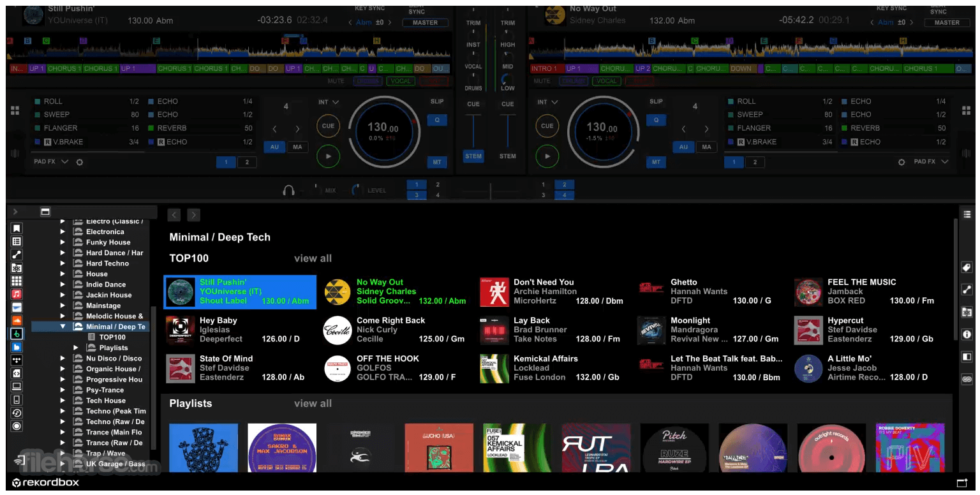Image resolution: width=980 pixels, height=495 pixels.
Task: Open the blue Beatsource icon in the sidebar
Action: pyautogui.click(x=17, y=347)
